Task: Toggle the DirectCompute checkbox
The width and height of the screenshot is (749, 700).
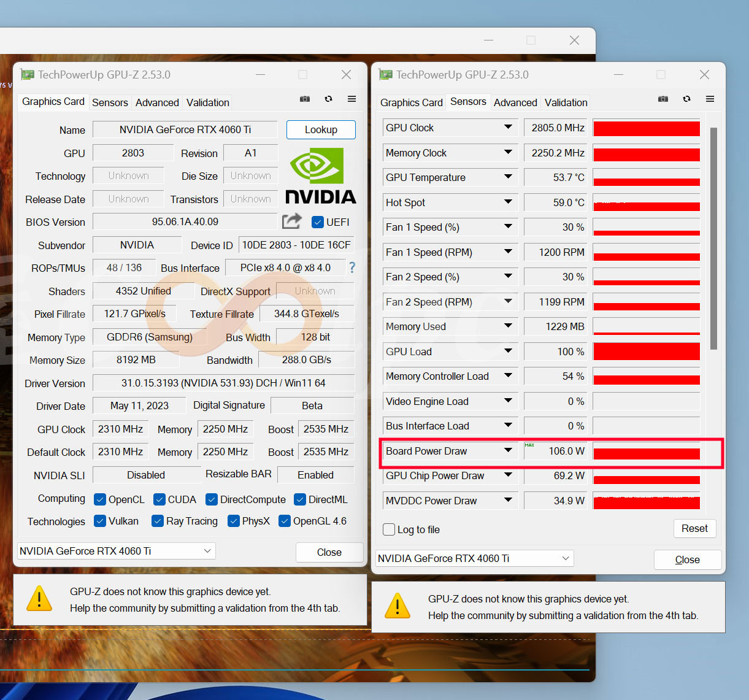Action: [212, 499]
